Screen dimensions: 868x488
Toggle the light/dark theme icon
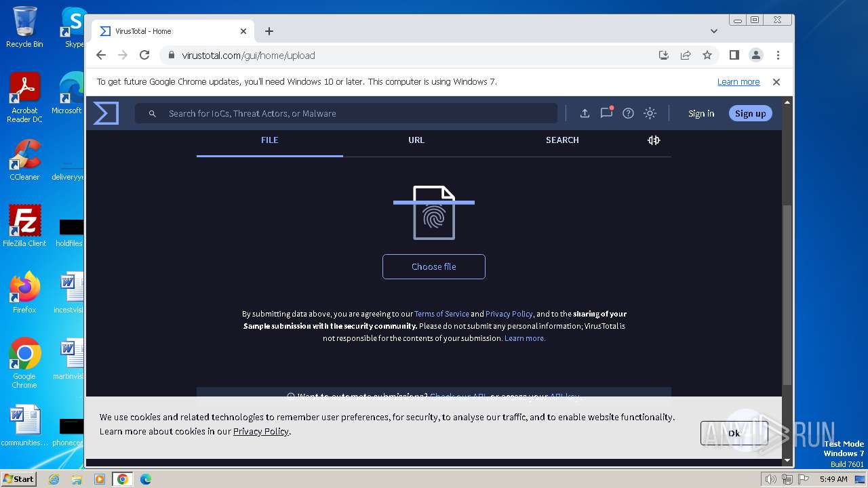(650, 113)
